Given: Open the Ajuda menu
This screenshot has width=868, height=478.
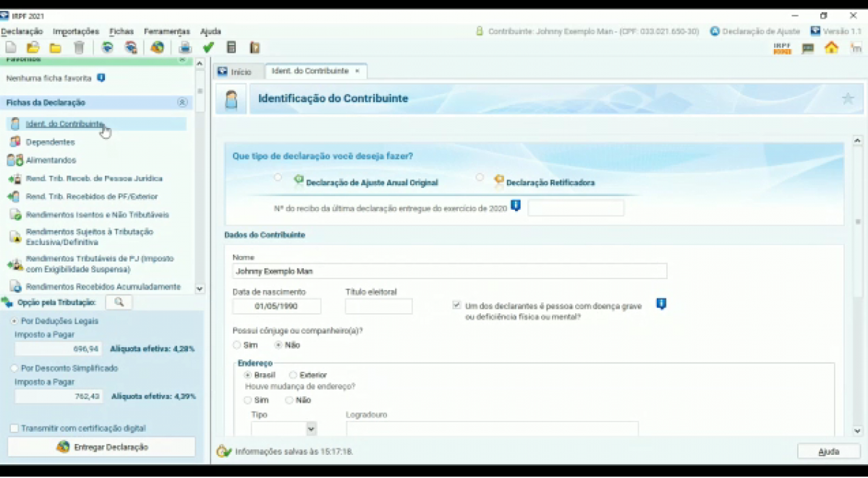Looking at the screenshot, I should point(210,31).
